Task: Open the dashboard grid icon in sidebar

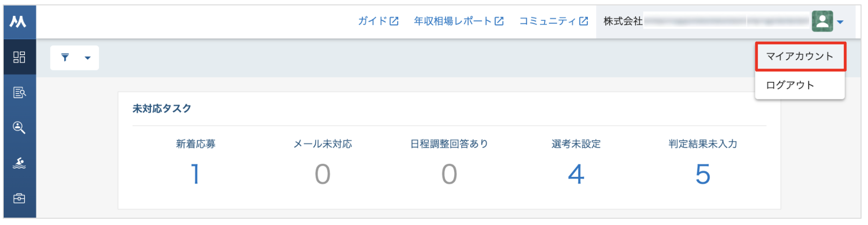Action: point(19,57)
